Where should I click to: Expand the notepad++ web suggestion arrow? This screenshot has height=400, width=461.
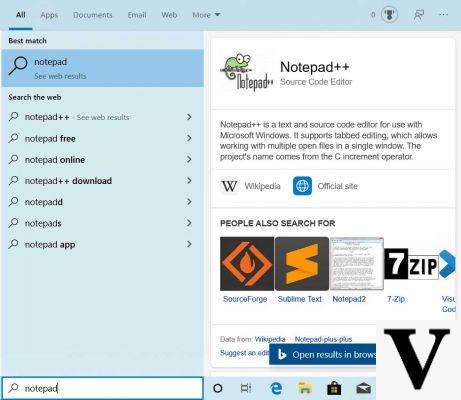point(189,117)
